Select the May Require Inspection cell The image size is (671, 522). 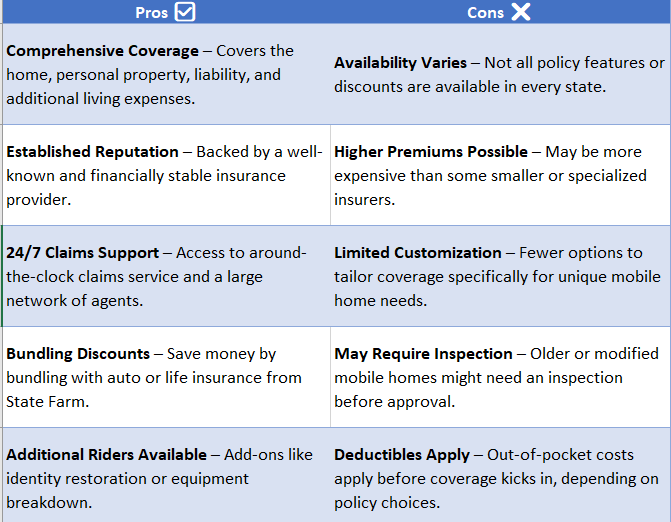(500, 377)
